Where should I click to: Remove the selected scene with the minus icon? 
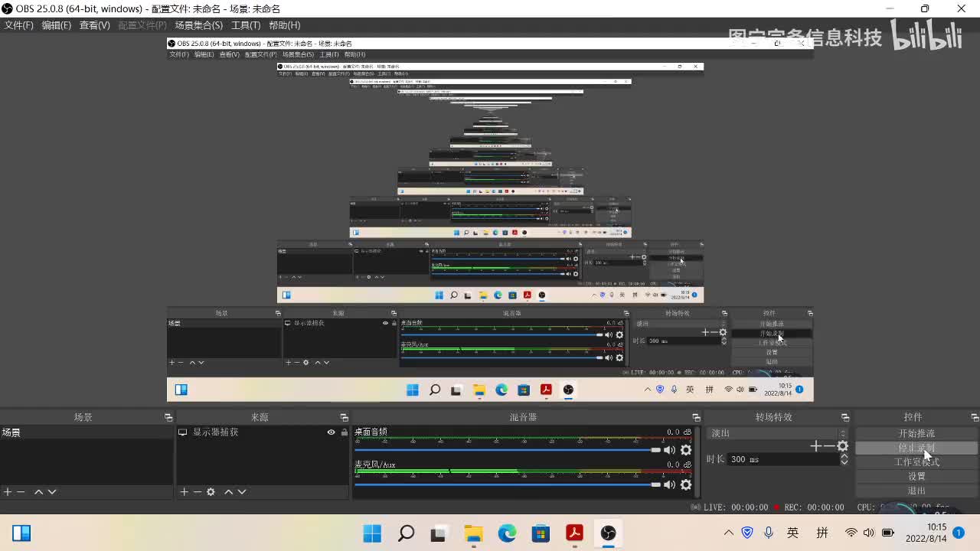point(21,492)
